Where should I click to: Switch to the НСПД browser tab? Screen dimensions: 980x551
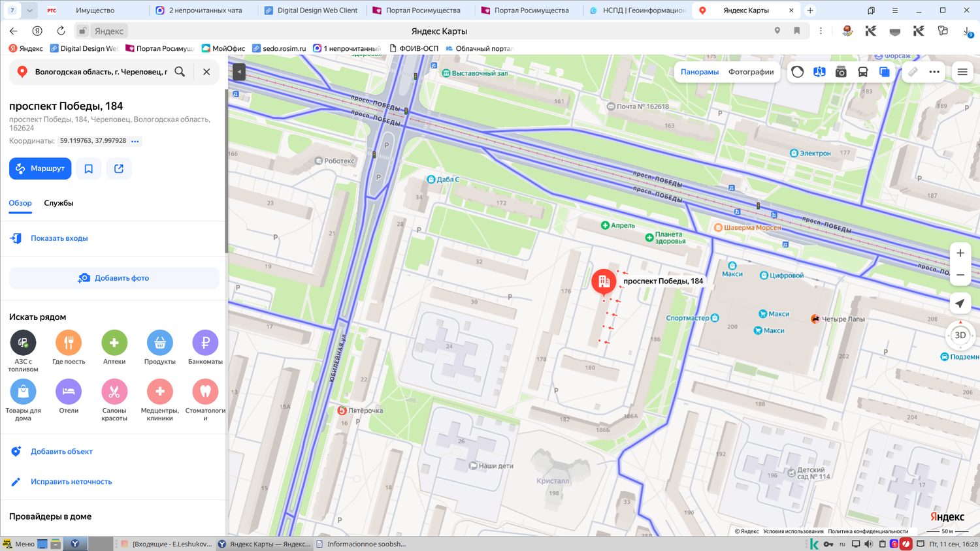coord(637,10)
